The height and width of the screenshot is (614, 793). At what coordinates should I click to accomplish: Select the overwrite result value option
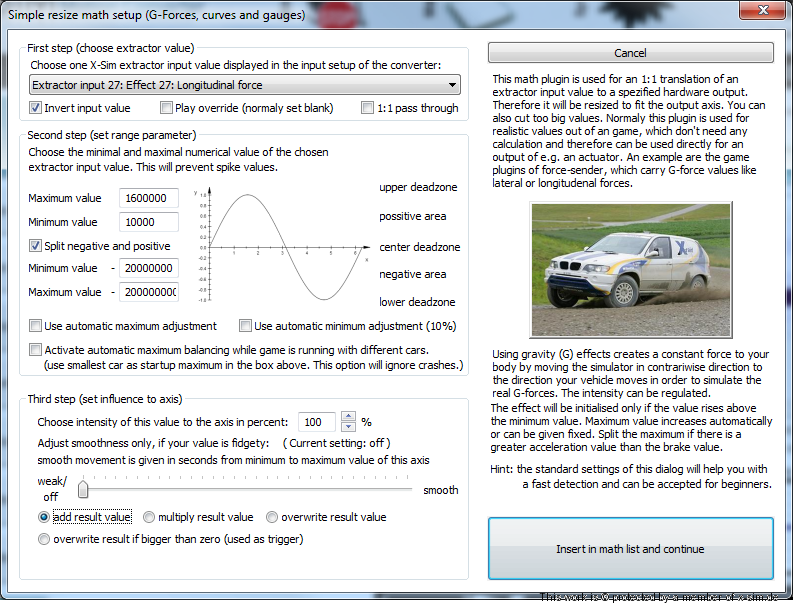272,517
